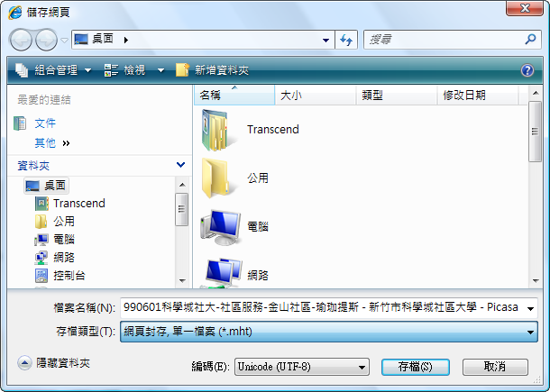Expand the address bar path dropdown arrow
Screen dimensions: 550x392
click(325, 40)
